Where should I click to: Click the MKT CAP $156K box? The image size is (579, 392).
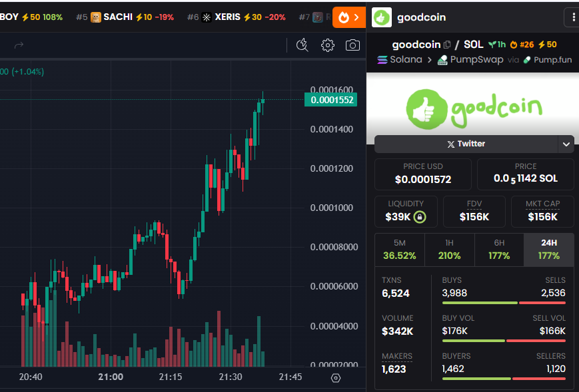click(542, 211)
